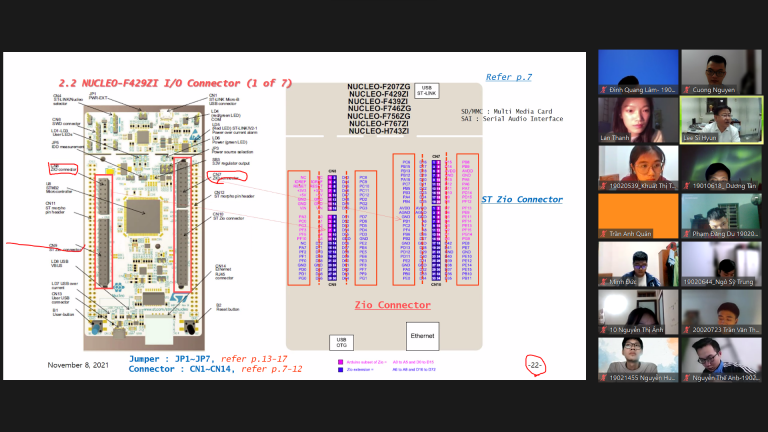Click the magenta 'Arduino subset of Zio' legend square
This screenshot has height=432, width=768.
tap(340, 362)
